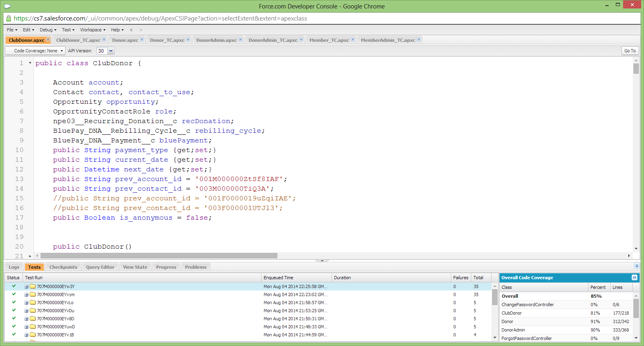Open the Debug menu

(47, 30)
